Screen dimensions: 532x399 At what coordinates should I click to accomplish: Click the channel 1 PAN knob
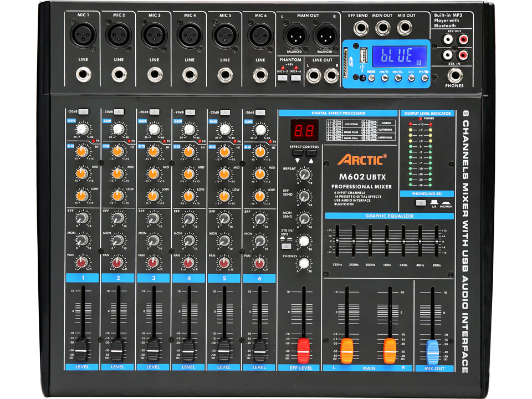81,262
